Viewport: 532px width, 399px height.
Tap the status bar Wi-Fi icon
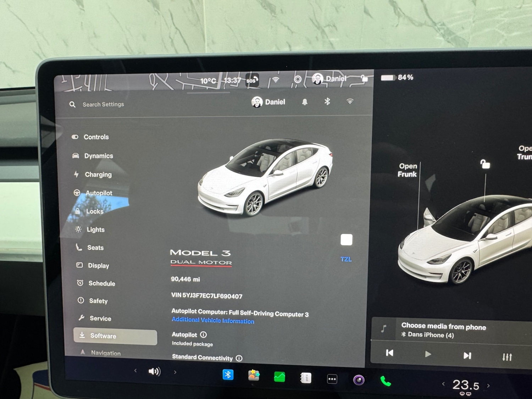(x=276, y=80)
